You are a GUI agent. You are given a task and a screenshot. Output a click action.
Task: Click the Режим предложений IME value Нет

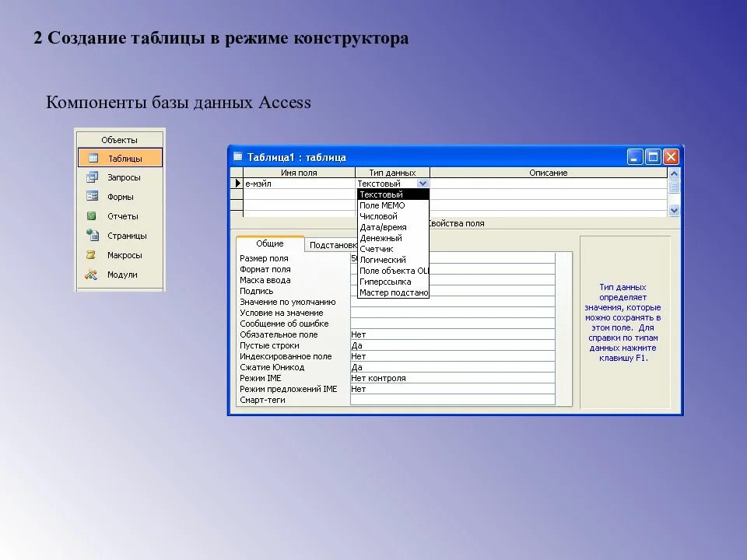(453, 389)
